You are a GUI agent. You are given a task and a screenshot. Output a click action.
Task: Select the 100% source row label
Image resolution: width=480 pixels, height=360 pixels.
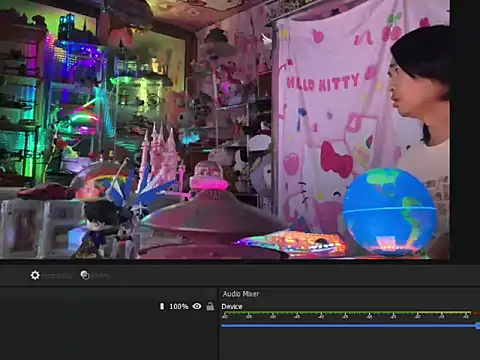(179, 306)
